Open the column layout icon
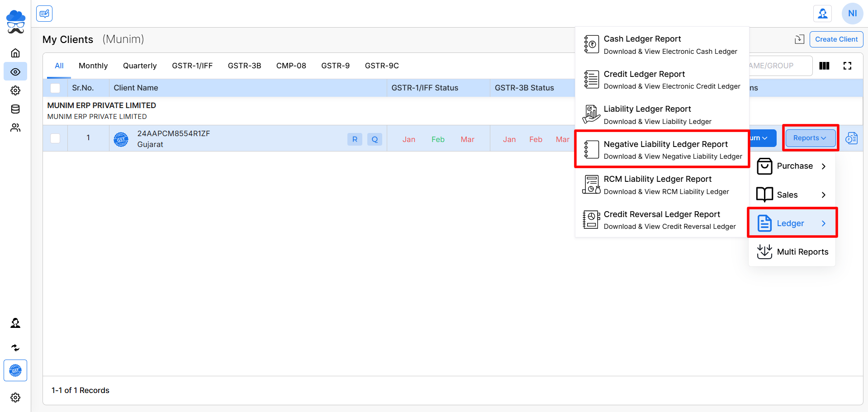Image resolution: width=868 pixels, height=412 pixels. coord(824,66)
